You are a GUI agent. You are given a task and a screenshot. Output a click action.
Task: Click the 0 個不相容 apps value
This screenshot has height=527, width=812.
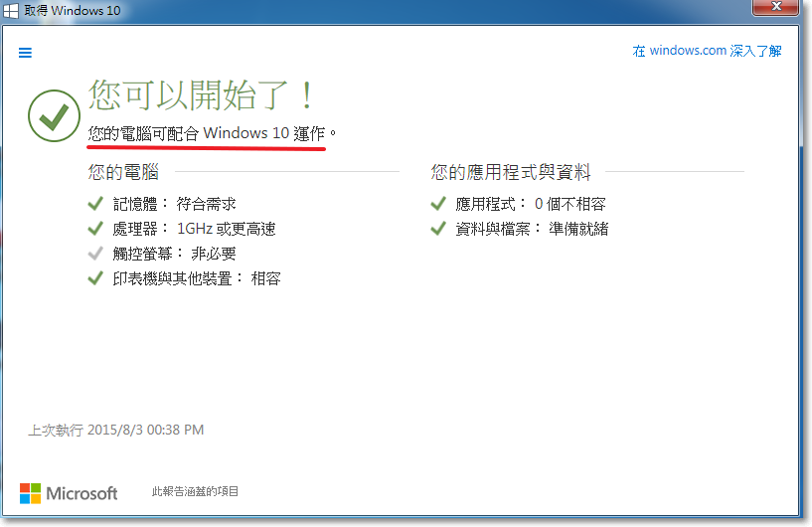pyautogui.click(x=569, y=204)
